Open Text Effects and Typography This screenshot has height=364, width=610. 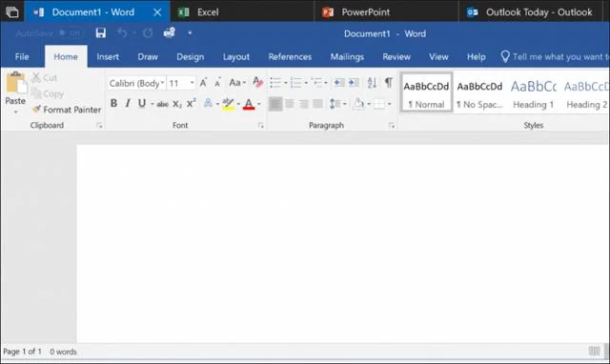(x=208, y=104)
